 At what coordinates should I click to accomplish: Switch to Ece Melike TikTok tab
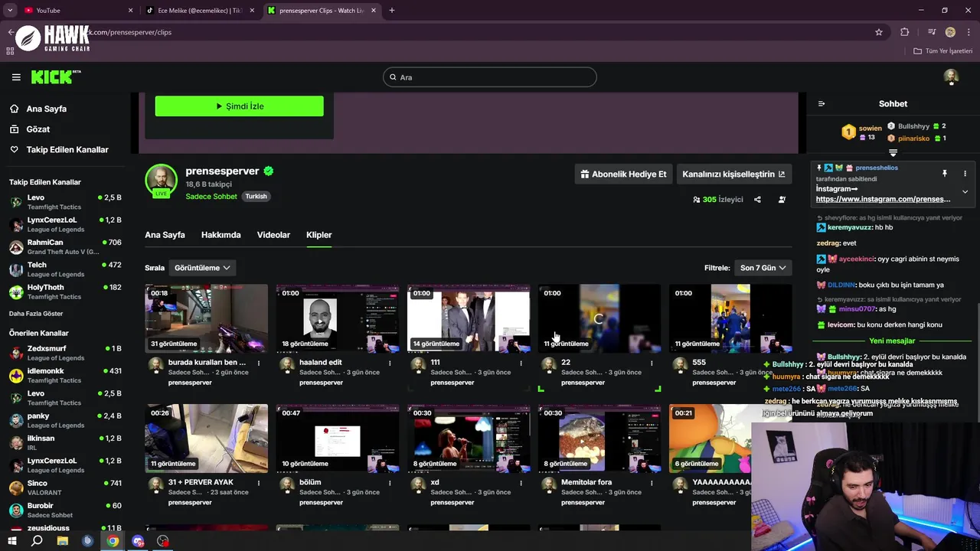201,10
